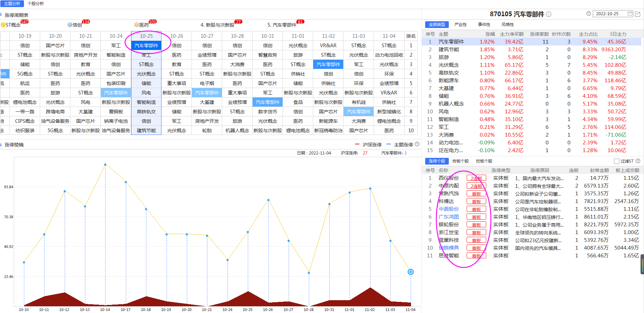This screenshot has height=313, width=644.
Task: Click help icon left of date field
Action: click(588, 14)
